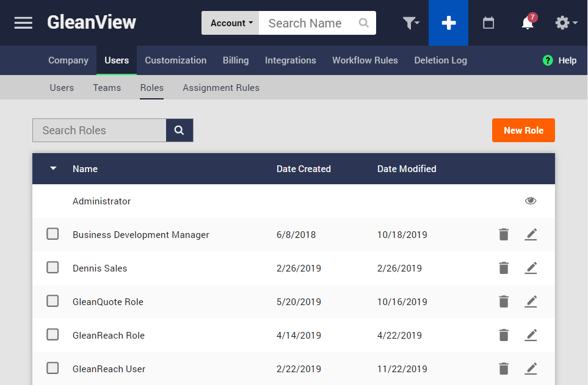Image resolution: width=588 pixels, height=385 pixels.
Task: Click the New Role button
Action: click(523, 131)
